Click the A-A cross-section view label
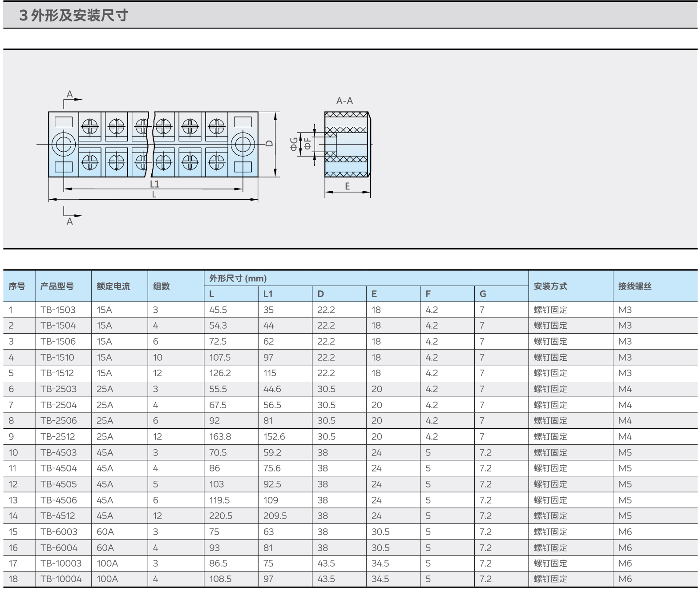The image size is (700, 600). click(344, 101)
